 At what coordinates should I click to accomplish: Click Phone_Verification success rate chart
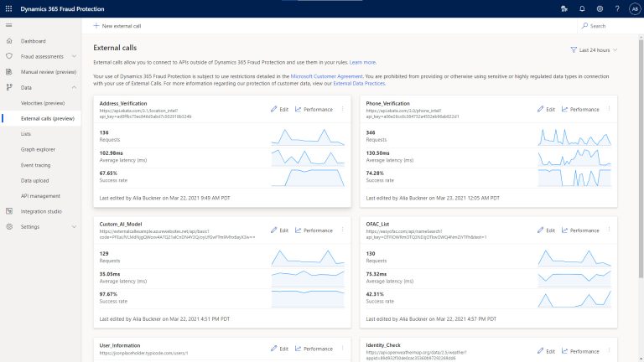(x=574, y=178)
